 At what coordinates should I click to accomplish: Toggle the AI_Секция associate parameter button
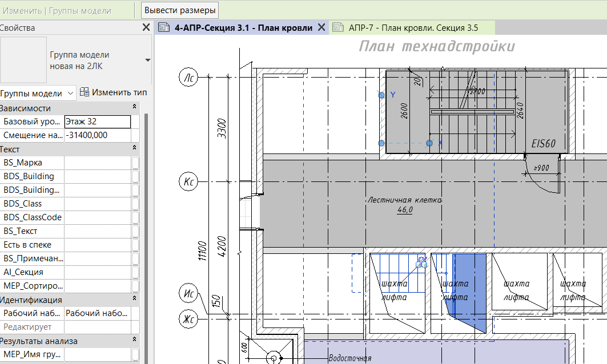coord(135,272)
